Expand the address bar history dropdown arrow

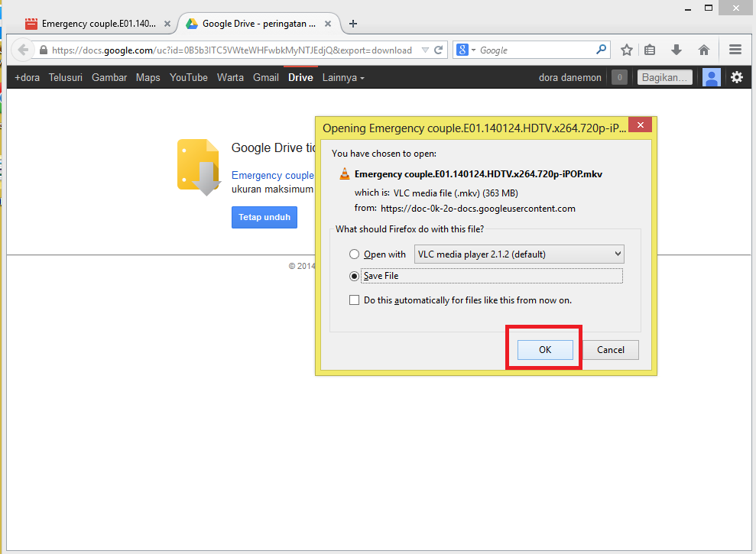point(425,50)
